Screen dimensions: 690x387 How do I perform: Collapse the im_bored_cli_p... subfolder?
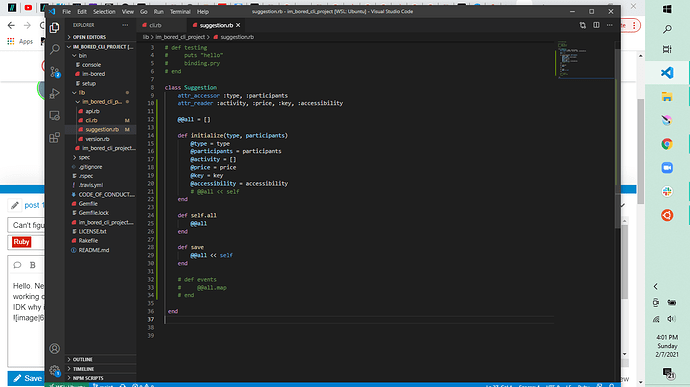point(100,102)
